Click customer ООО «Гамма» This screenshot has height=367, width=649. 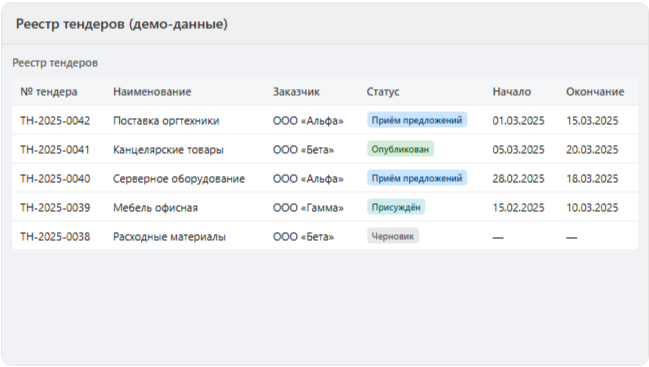point(308,208)
